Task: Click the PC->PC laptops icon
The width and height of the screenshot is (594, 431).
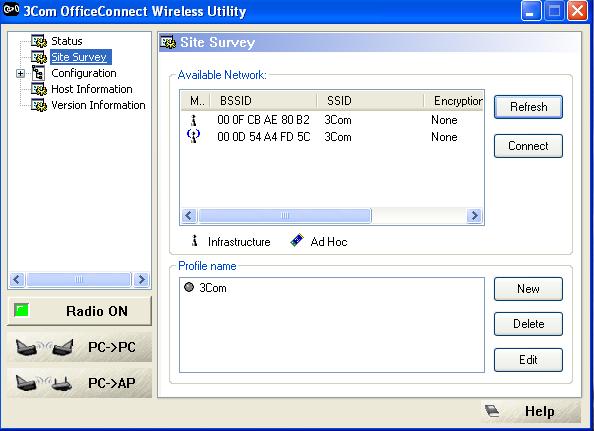Action: (x=45, y=347)
